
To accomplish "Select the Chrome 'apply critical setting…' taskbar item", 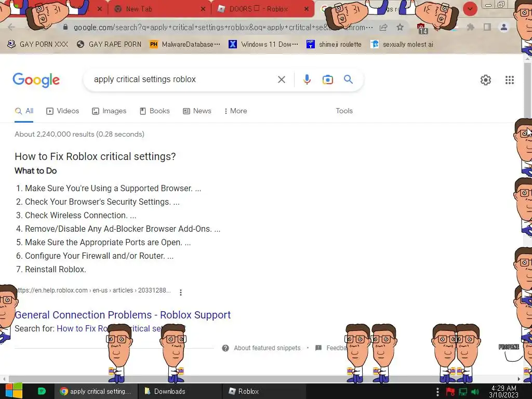I will pyautogui.click(x=96, y=391).
